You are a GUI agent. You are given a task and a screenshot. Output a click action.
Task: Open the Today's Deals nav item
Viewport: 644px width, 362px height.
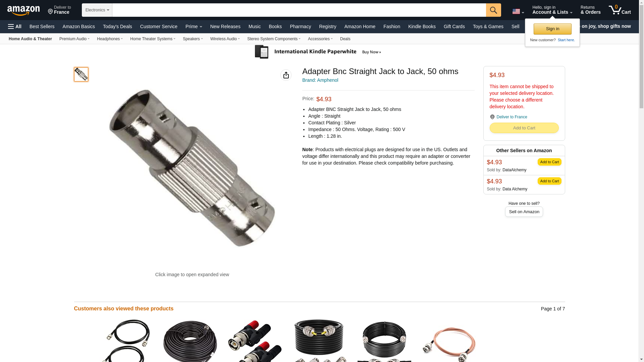tap(117, 26)
